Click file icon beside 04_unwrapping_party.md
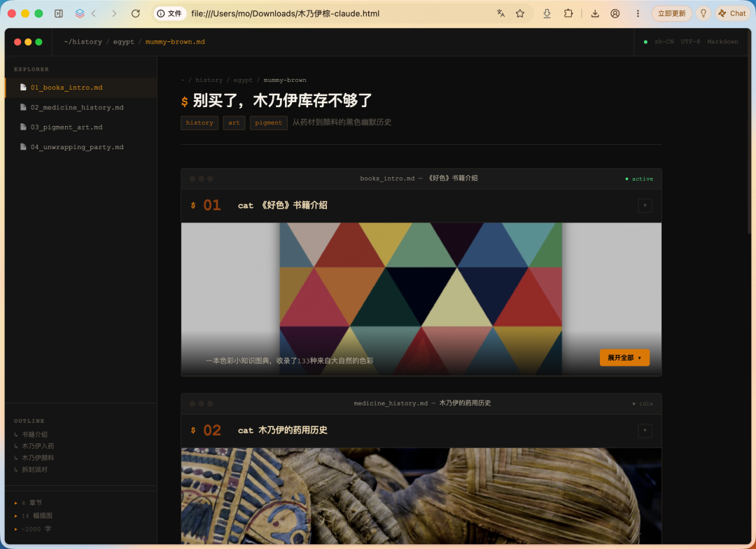 point(22,146)
